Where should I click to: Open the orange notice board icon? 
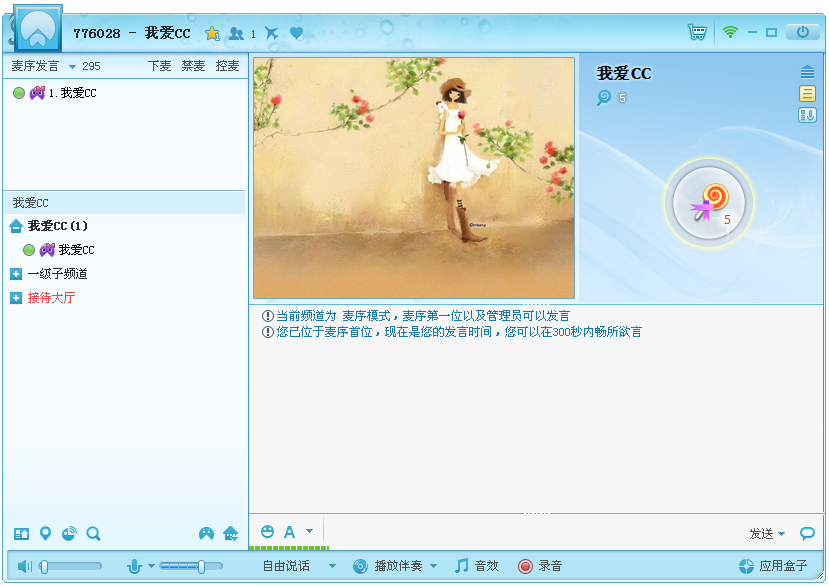pyautogui.click(x=807, y=94)
